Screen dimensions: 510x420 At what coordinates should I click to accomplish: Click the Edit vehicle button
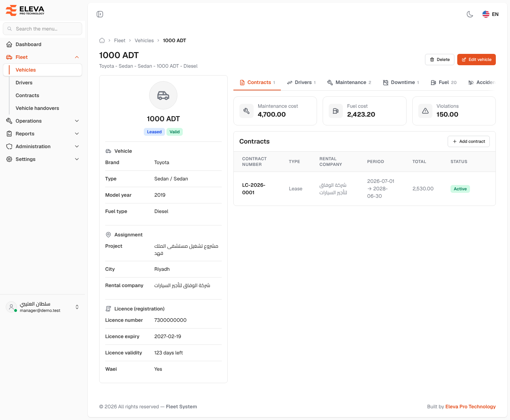click(476, 60)
